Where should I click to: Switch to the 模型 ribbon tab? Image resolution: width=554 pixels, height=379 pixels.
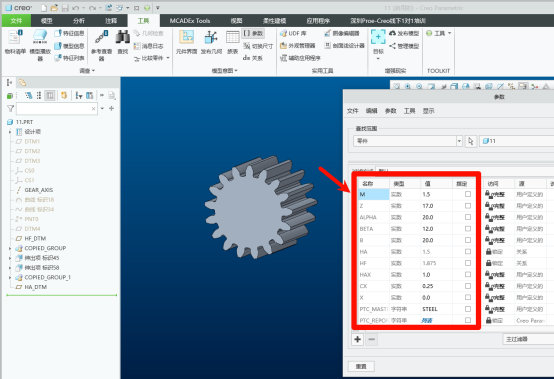(46, 20)
